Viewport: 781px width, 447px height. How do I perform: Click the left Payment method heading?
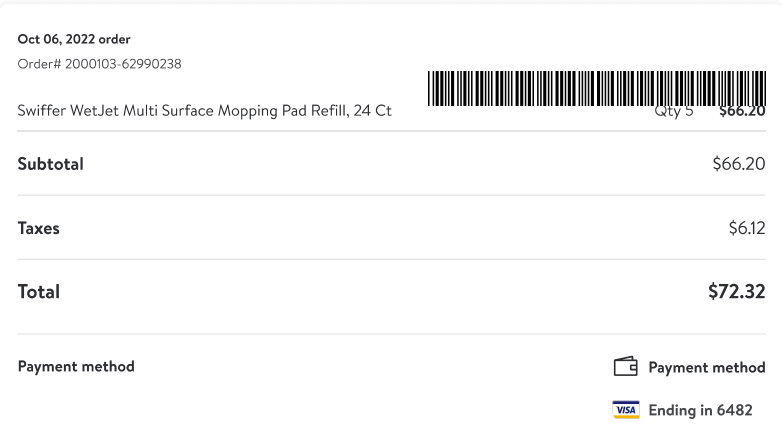76,366
